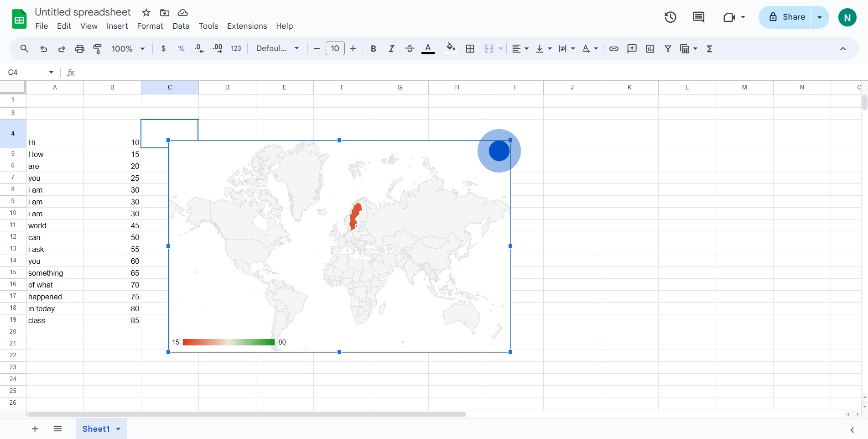Click the insert comment icon
Image resolution: width=868 pixels, height=439 pixels.
point(632,48)
